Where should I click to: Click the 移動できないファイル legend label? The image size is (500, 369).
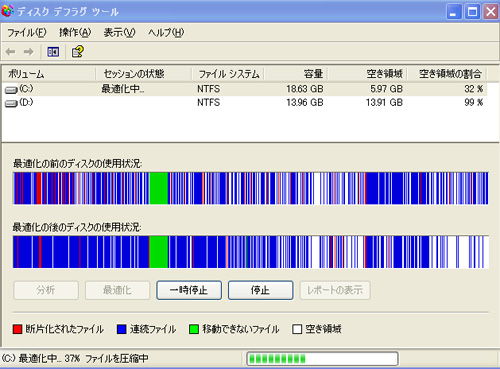[240, 329]
